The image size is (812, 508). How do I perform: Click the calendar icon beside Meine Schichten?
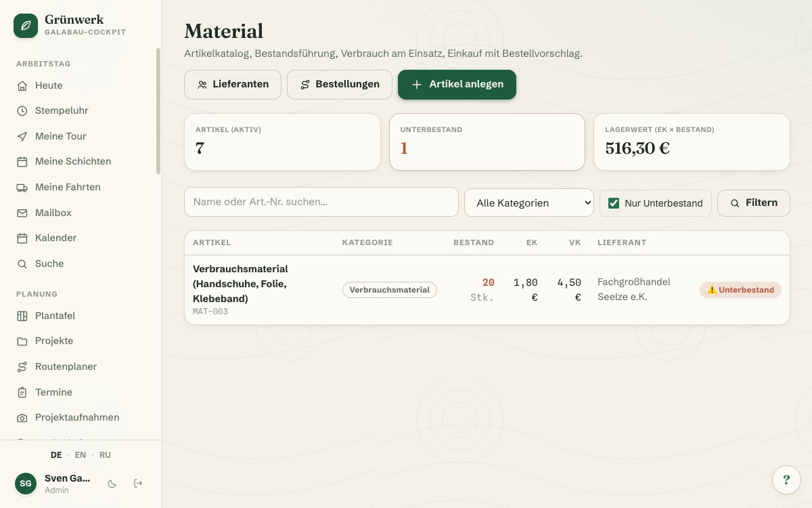point(22,161)
